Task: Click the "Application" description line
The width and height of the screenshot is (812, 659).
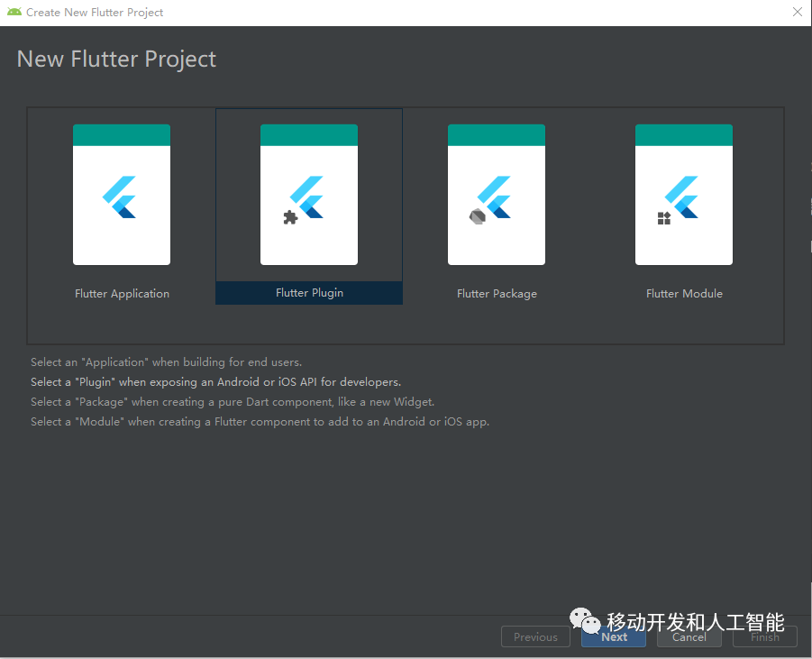Action: [166, 362]
